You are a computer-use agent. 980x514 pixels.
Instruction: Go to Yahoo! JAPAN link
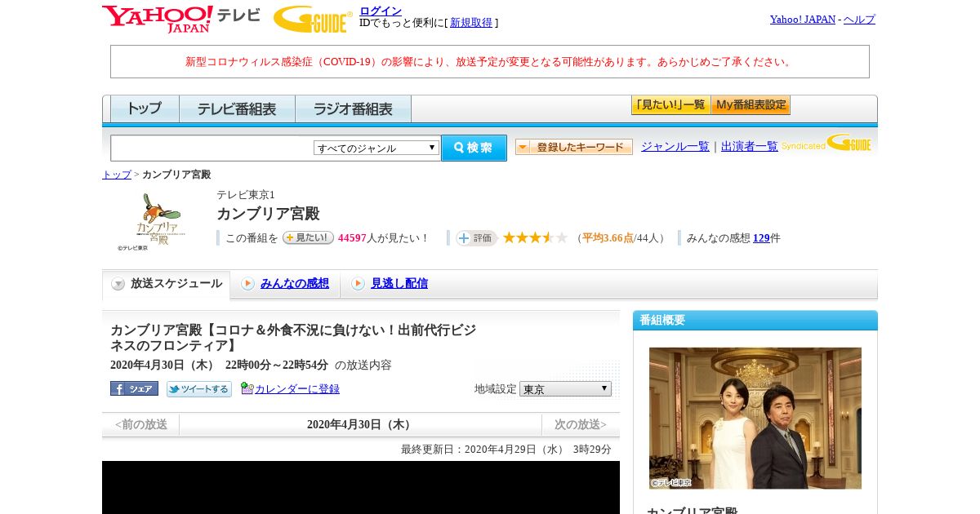803,19
